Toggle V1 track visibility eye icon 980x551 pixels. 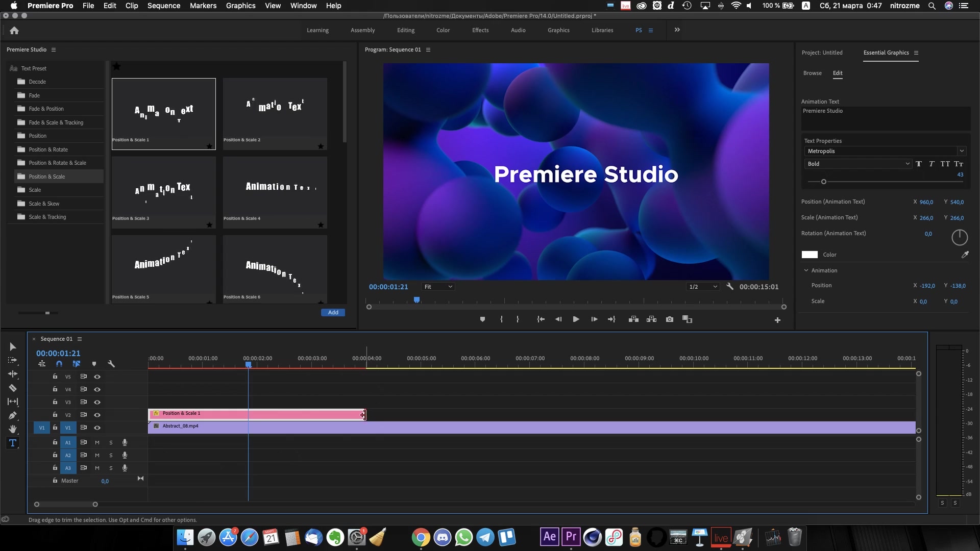tap(97, 427)
